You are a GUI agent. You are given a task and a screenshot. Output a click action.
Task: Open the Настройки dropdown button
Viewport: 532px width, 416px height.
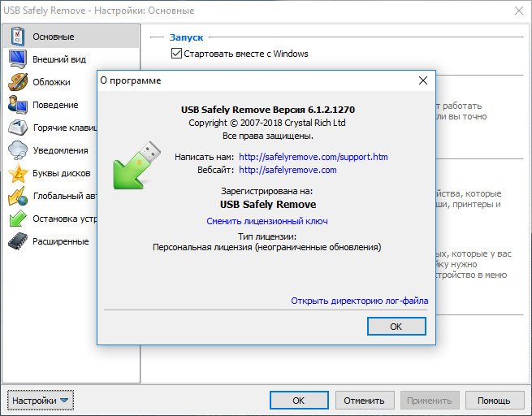point(40,401)
